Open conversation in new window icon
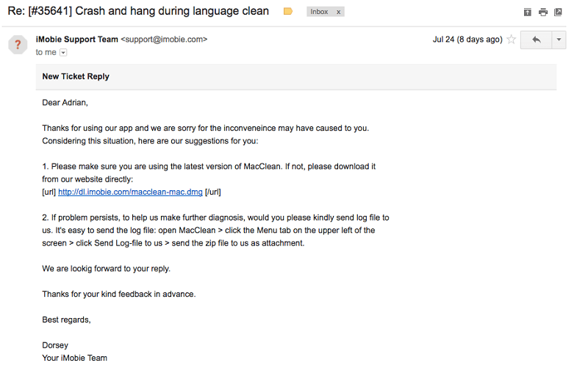The width and height of the screenshot is (588, 371). click(558, 12)
